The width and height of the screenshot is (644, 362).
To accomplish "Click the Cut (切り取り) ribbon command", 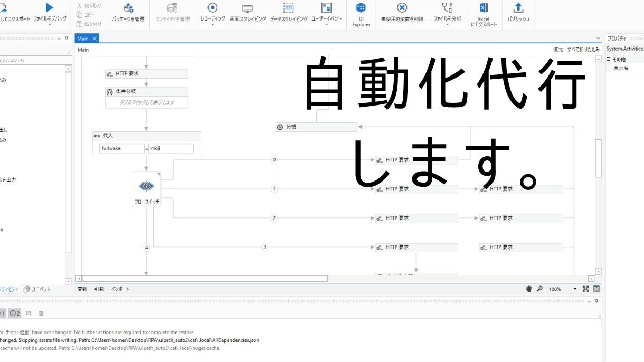I will (x=89, y=5).
